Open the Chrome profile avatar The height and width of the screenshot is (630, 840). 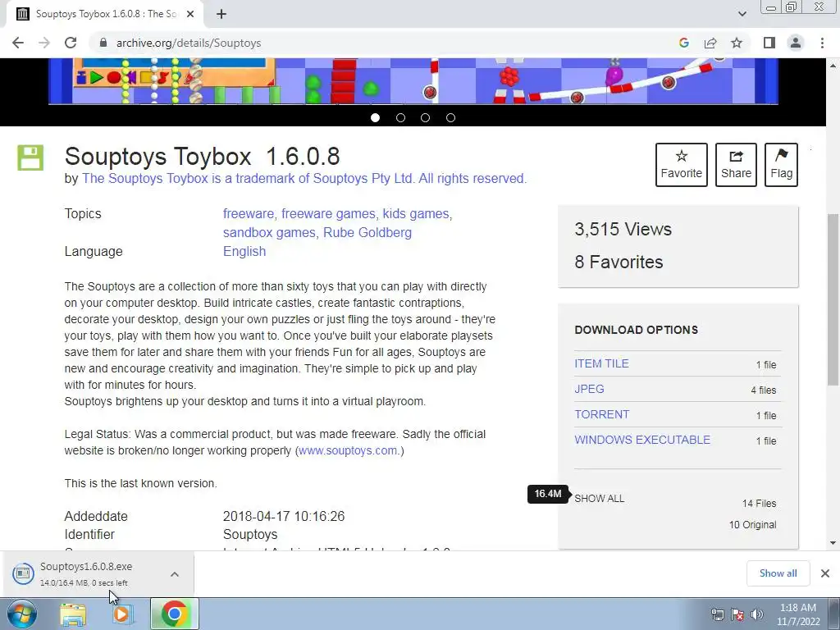click(796, 43)
